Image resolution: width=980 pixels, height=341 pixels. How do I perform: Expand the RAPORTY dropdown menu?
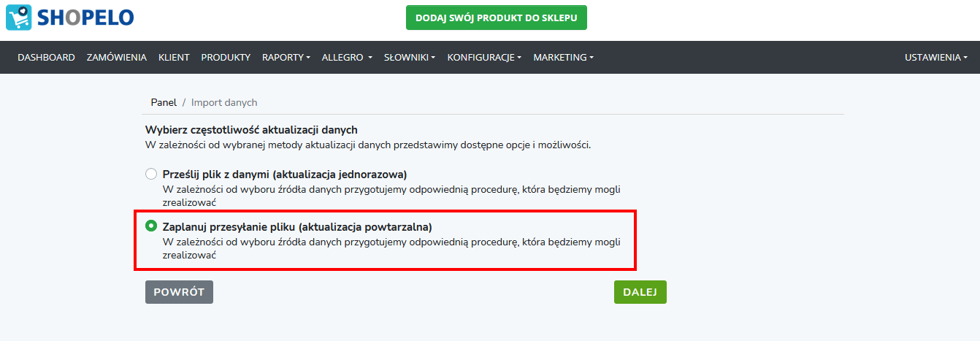[286, 57]
